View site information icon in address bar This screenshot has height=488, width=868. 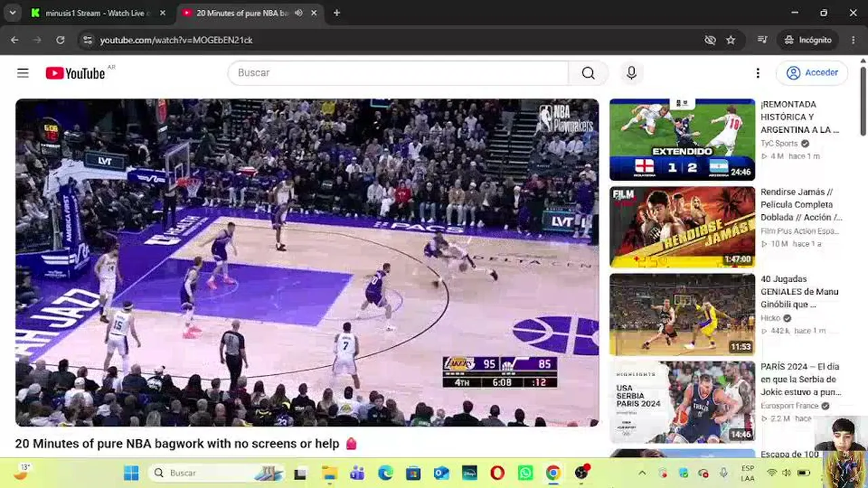coord(87,40)
